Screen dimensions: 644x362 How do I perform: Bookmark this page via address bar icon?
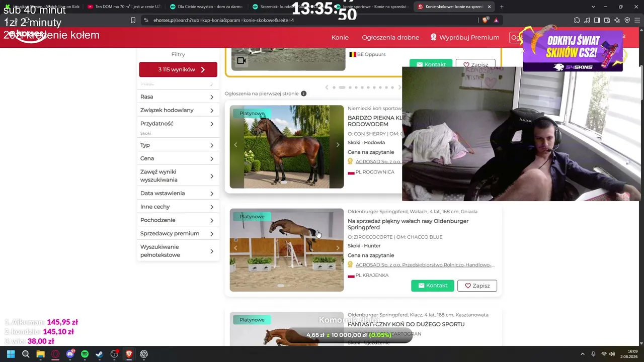[133, 20]
